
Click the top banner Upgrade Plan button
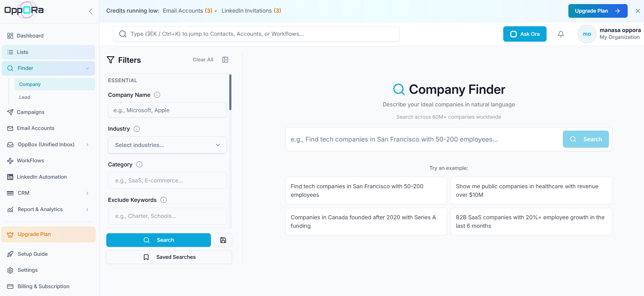pos(598,11)
